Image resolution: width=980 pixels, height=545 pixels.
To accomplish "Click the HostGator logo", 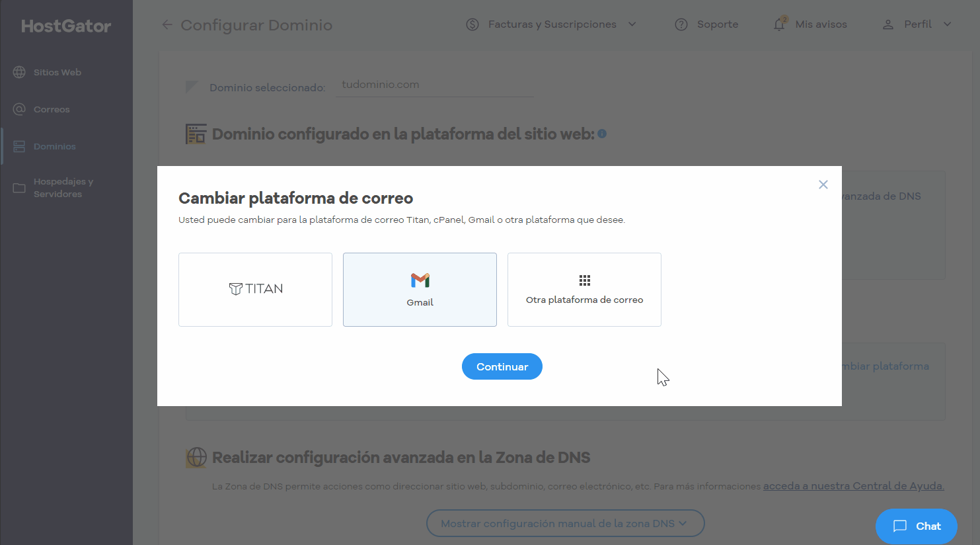I will 66,26.
